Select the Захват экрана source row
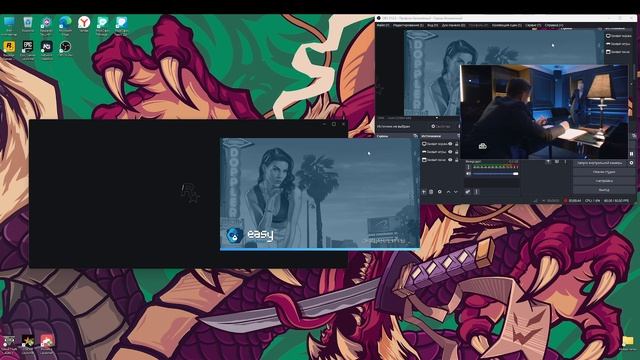 [x=440, y=144]
